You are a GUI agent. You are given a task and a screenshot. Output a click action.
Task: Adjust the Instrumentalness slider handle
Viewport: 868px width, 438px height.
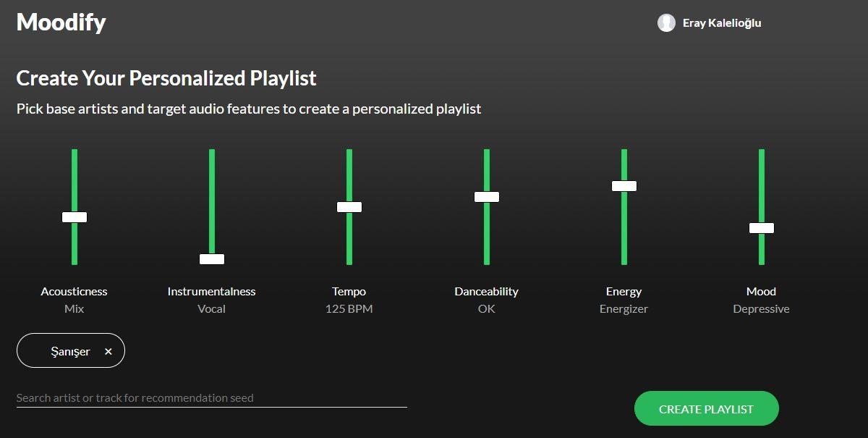[210, 258]
